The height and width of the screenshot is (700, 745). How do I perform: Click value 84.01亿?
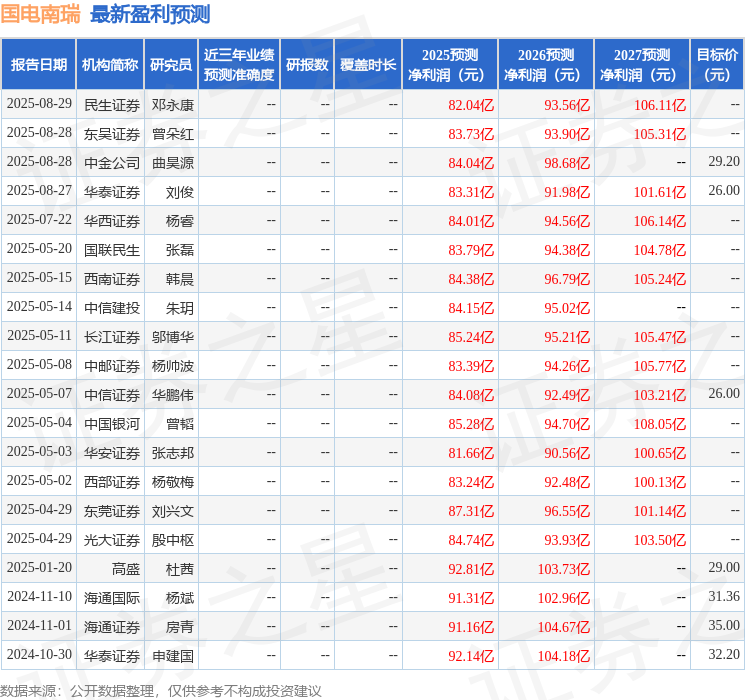tap(471, 221)
